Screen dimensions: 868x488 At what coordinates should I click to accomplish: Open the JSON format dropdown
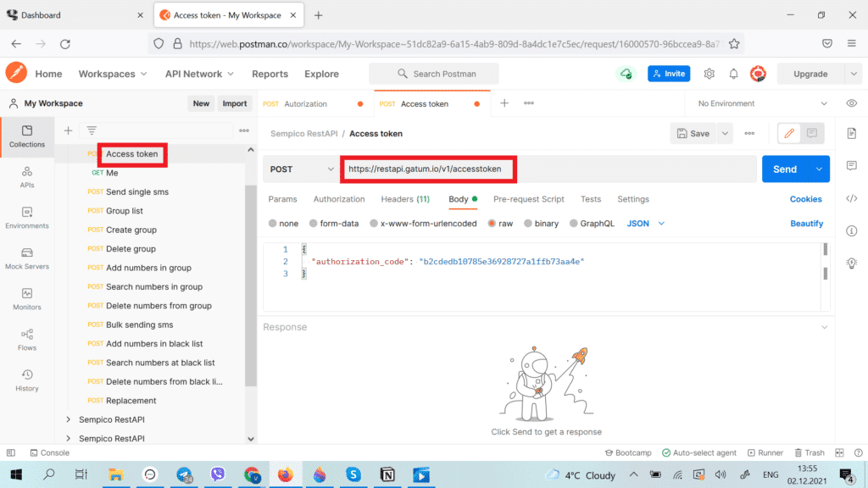pos(645,224)
